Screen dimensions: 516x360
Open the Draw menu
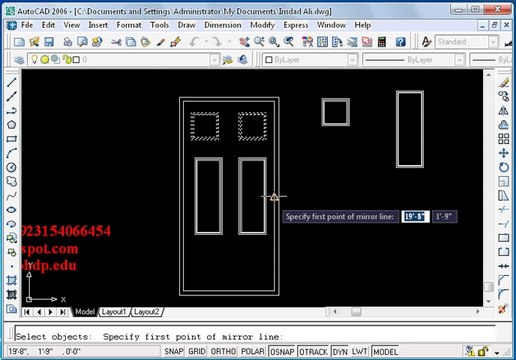click(186, 25)
